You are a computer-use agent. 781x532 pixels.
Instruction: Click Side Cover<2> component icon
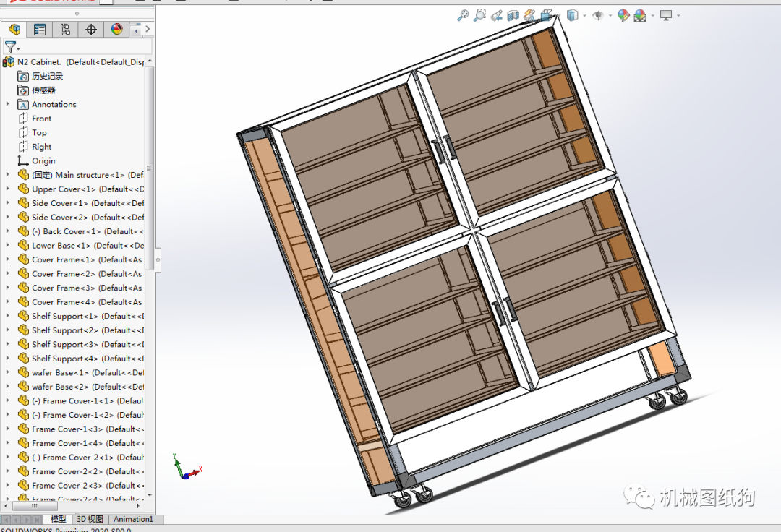[23, 217]
